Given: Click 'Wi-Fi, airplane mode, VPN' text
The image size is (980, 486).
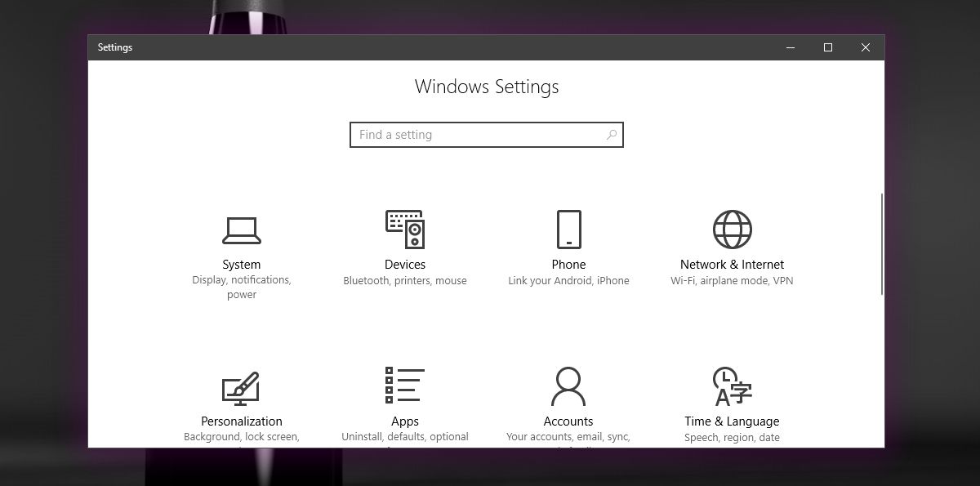Looking at the screenshot, I should point(732,281).
